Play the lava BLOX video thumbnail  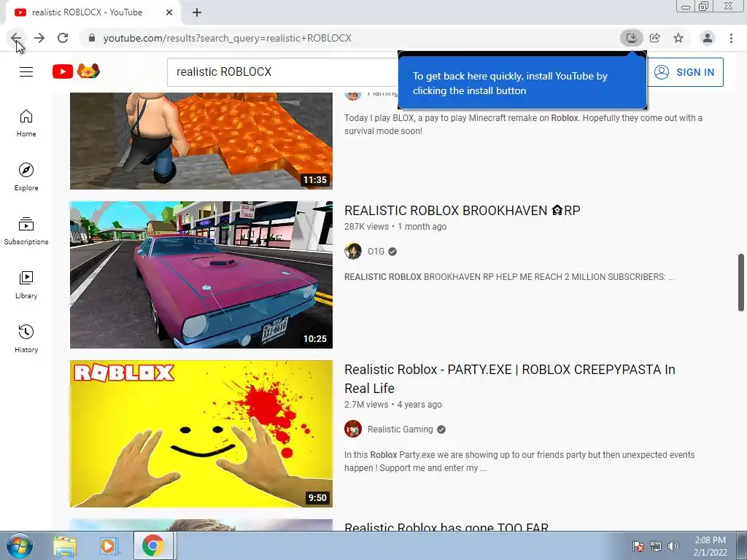(x=201, y=141)
